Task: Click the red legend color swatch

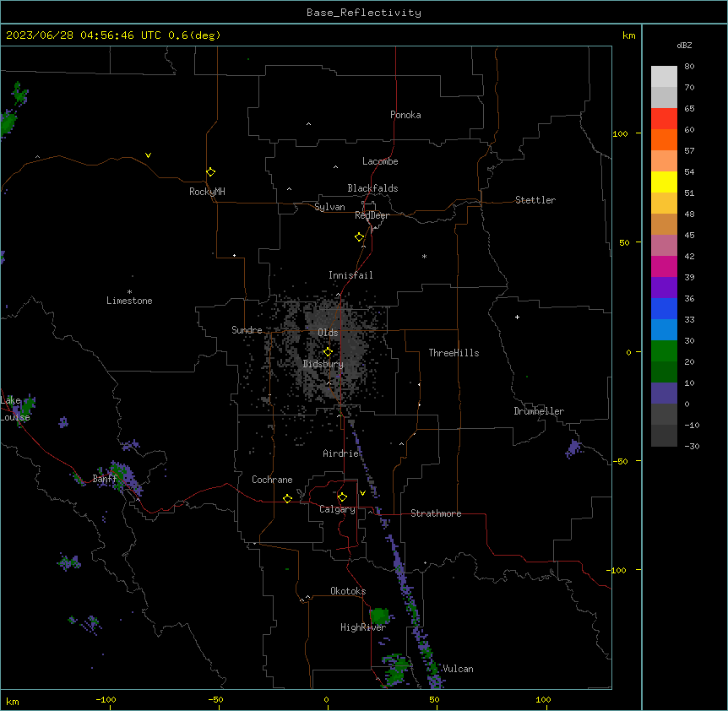Action: point(664,118)
